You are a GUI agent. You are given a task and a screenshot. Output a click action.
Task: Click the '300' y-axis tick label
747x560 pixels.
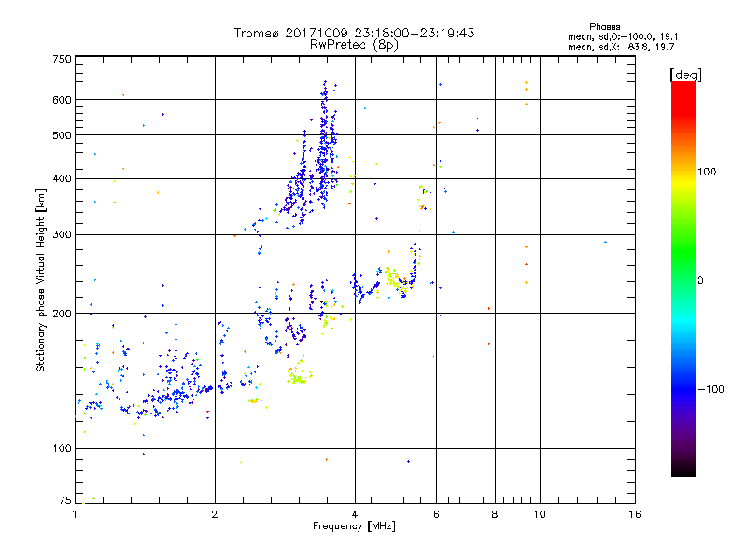tap(62, 234)
